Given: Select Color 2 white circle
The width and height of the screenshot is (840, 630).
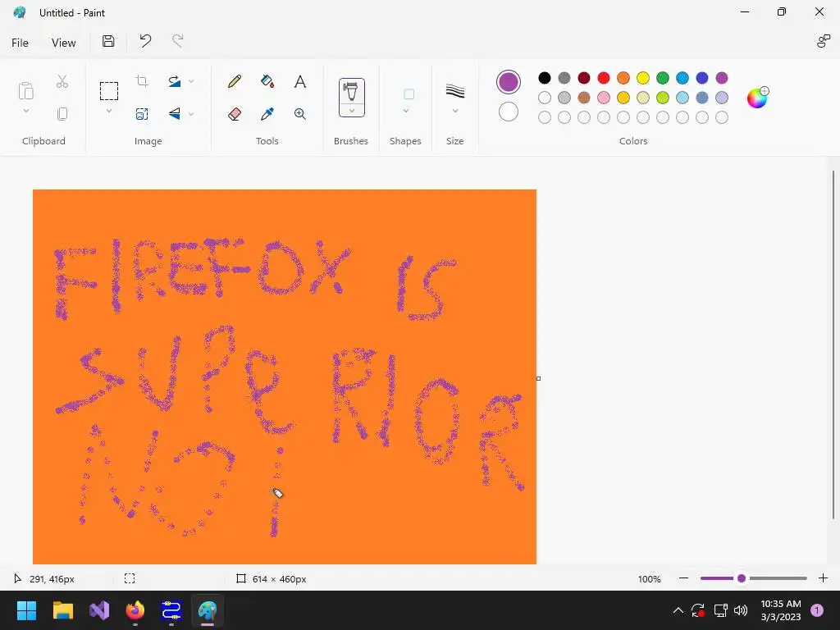Looking at the screenshot, I should point(509,112).
